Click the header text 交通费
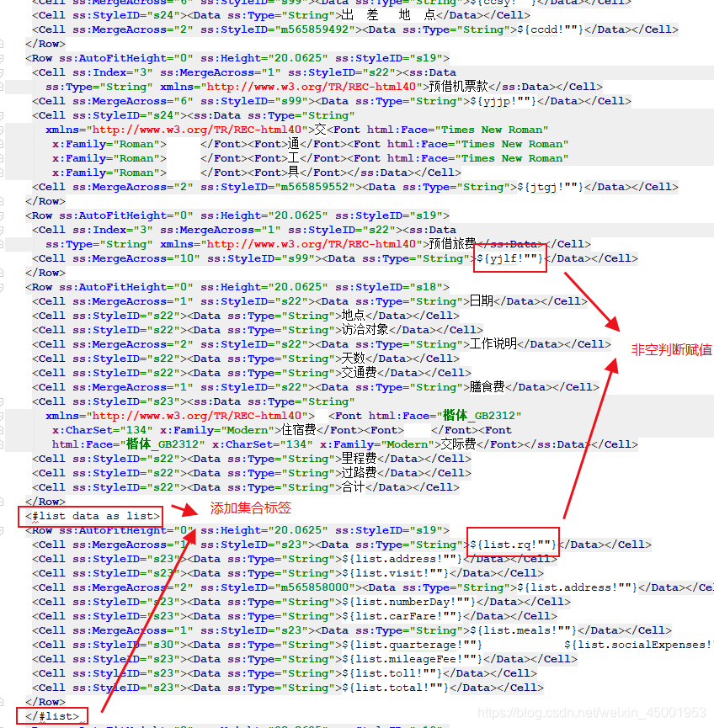This screenshot has height=728, width=714. point(359,373)
